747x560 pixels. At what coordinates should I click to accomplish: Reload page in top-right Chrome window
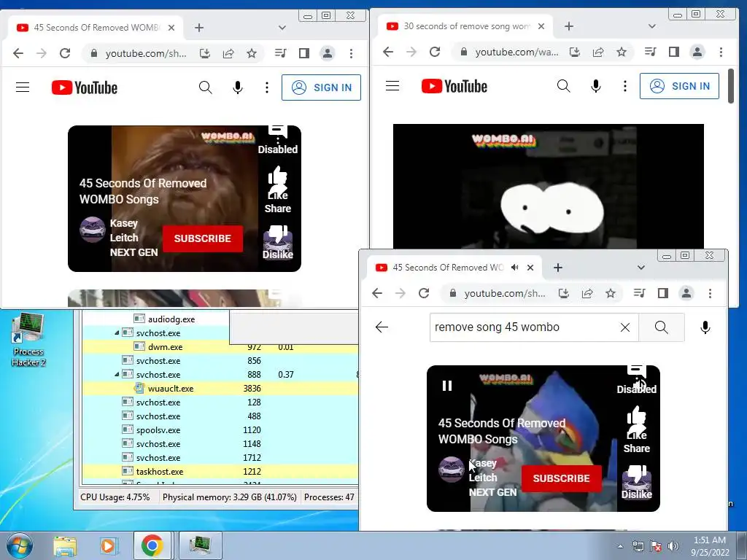[x=435, y=52]
